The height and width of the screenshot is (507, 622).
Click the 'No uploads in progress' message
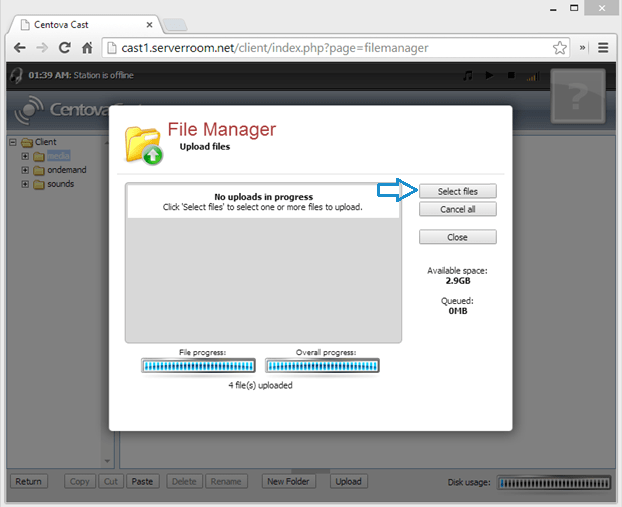263,197
